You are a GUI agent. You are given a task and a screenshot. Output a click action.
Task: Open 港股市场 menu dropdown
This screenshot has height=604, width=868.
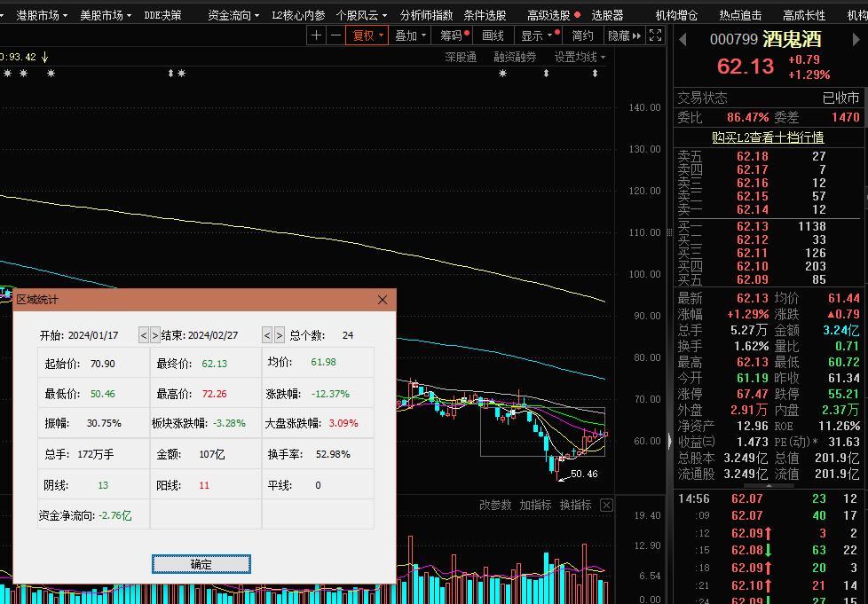pos(42,15)
